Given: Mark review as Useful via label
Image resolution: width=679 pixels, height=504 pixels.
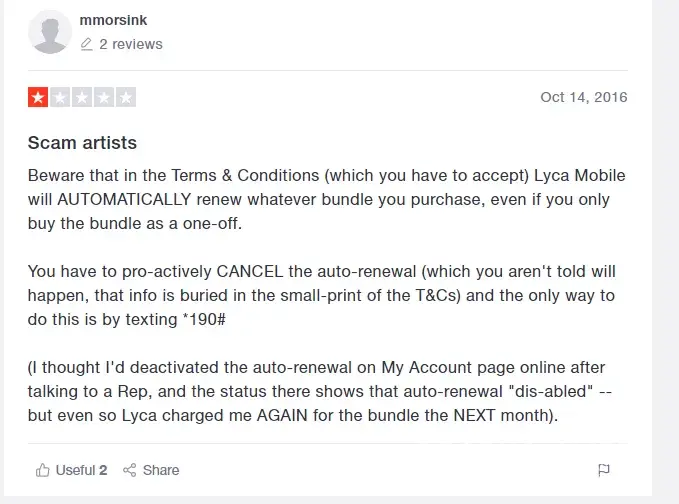Looking at the screenshot, I should (80, 470).
